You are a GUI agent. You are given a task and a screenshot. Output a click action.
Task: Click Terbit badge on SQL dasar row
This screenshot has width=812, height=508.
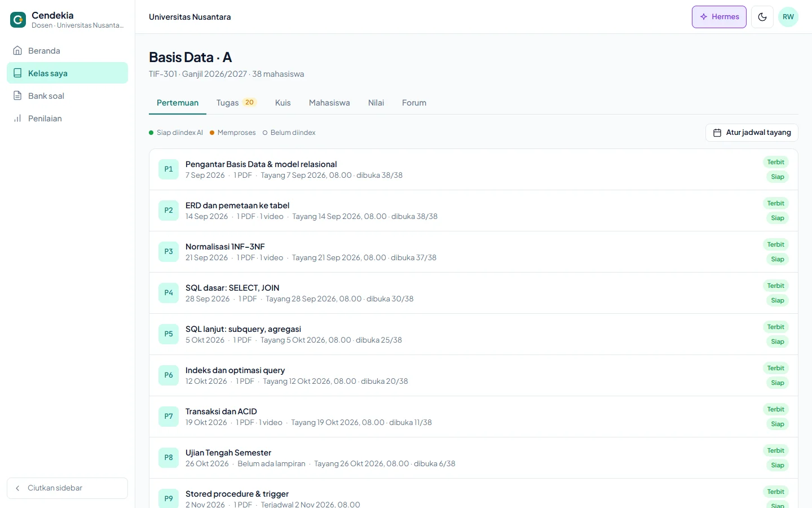pyautogui.click(x=775, y=286)
